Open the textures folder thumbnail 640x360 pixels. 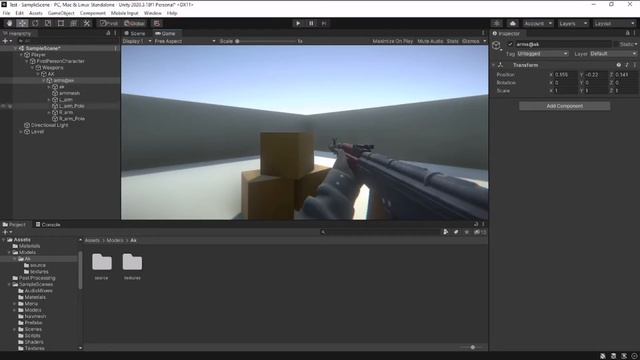[132, 262]
